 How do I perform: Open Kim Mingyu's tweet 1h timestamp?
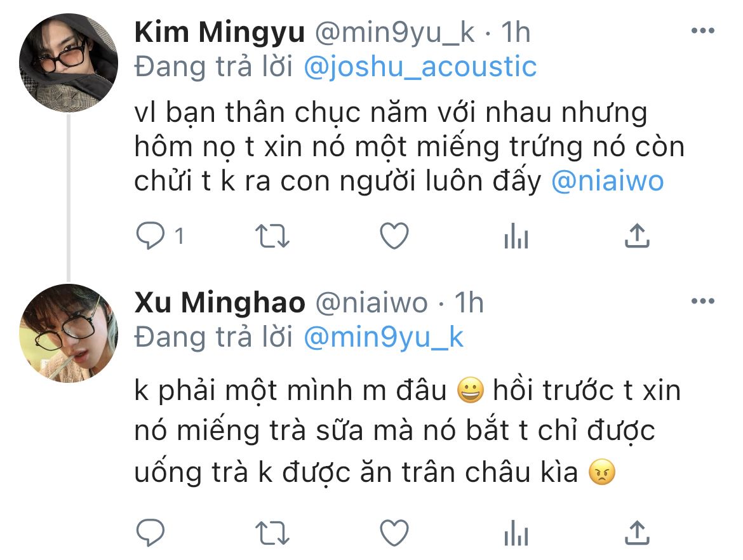516,32
